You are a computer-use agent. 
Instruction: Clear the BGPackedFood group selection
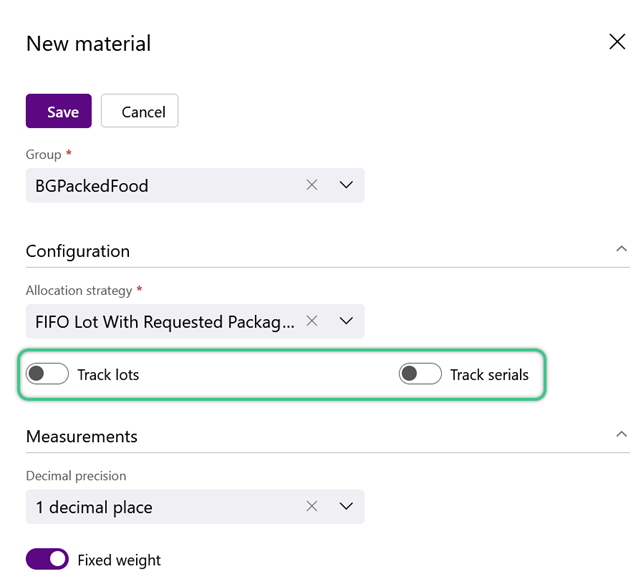pyautogui.click(x=312, y=185)
